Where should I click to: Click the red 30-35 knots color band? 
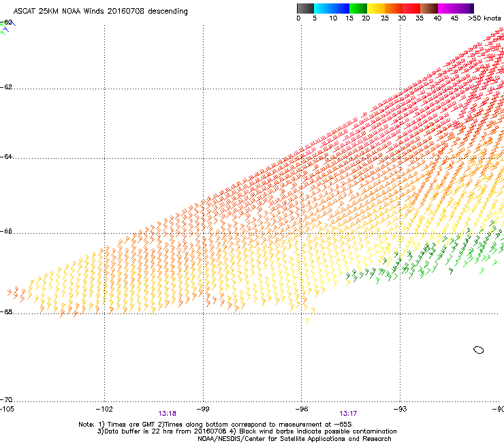pos(411,8)
